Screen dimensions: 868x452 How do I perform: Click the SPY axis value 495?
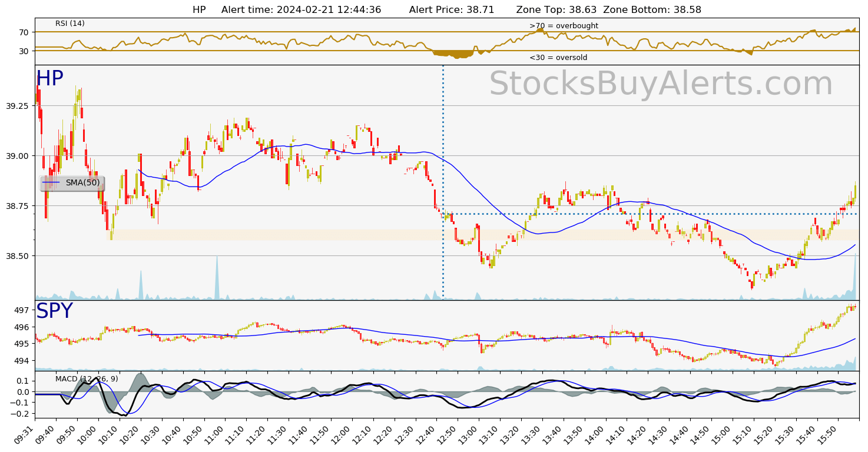tap(21, 344)
